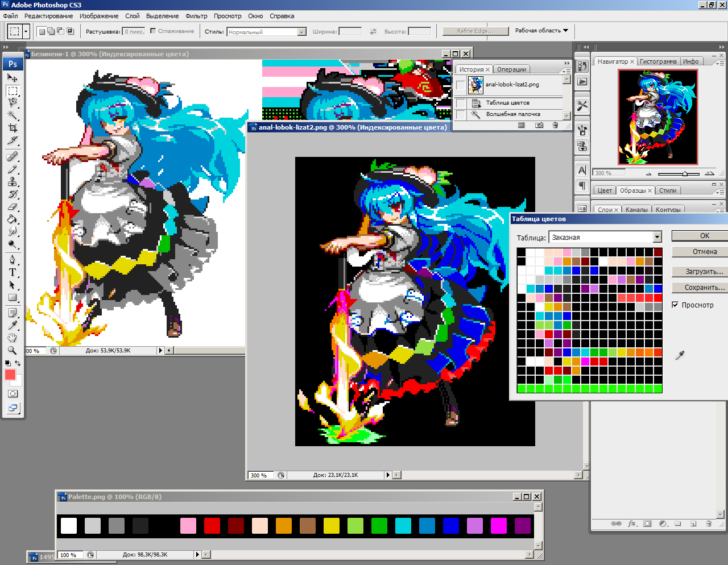Screen dimensions: 728x565
Task: Open the Таблица dropdown in color table dialog
Action: tap(657, 237)
